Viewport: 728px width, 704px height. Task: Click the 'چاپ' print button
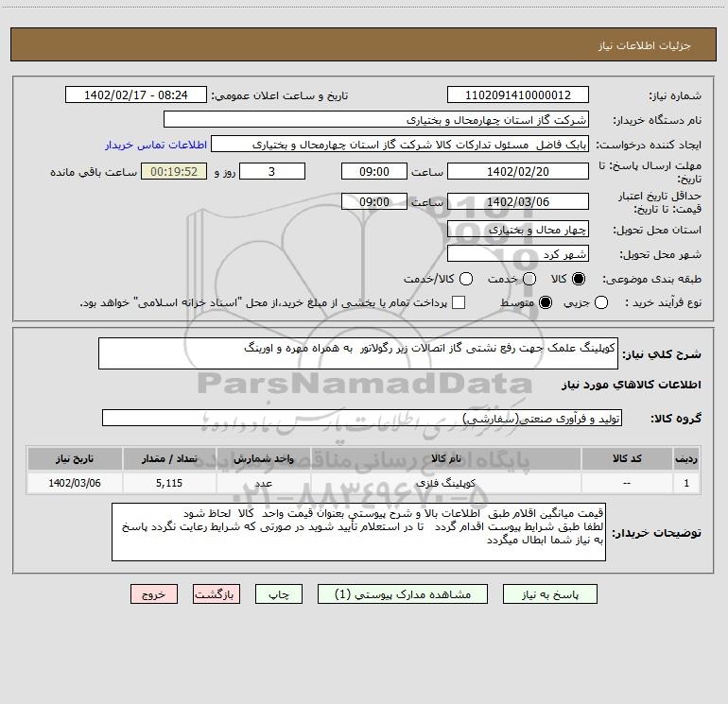[x=279, y=594]
